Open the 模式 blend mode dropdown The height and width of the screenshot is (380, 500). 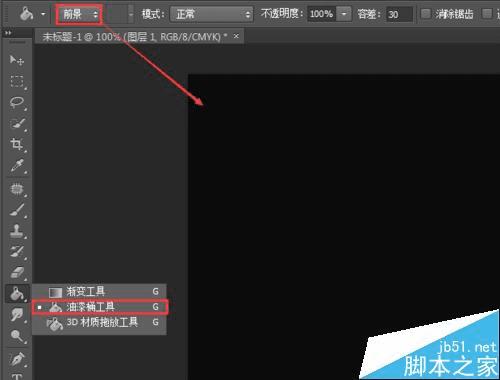(x=211, y=14)
